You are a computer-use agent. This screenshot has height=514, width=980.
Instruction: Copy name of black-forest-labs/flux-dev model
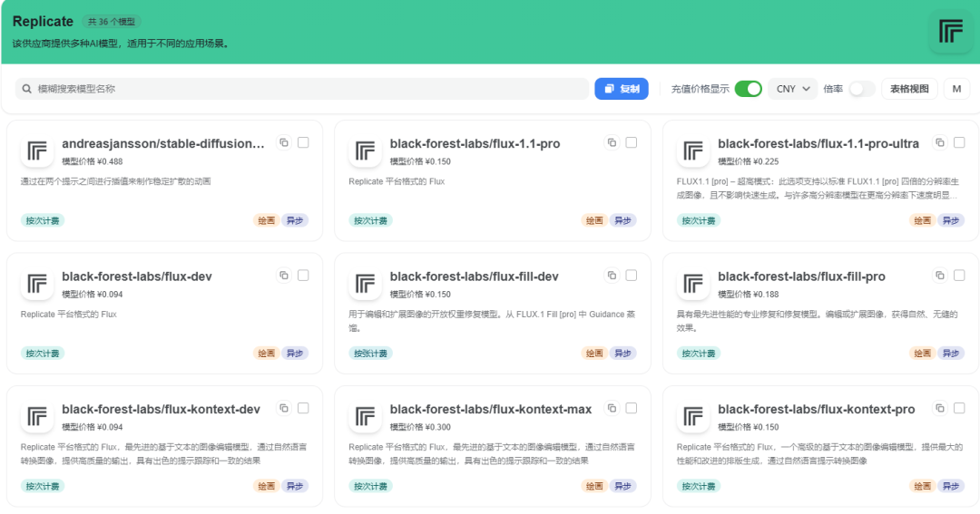pyautogui.click(x=284, y=276)
